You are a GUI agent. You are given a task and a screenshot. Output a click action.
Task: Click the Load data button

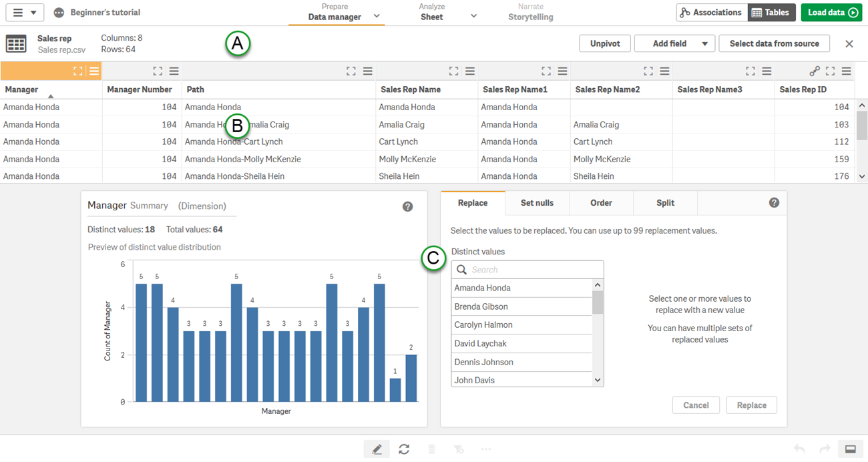[x=832, y=13]
